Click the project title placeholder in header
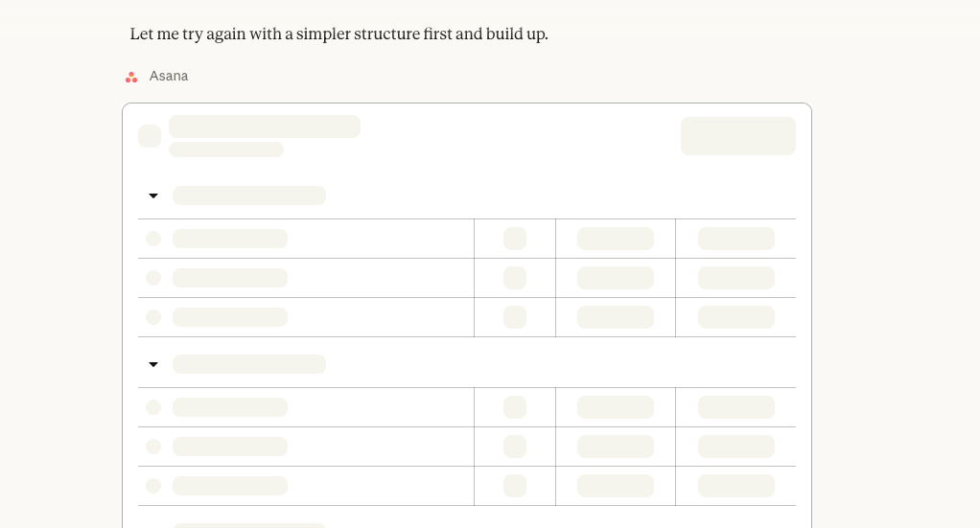This screenshot has width=980, height=528. click(265, 126)
